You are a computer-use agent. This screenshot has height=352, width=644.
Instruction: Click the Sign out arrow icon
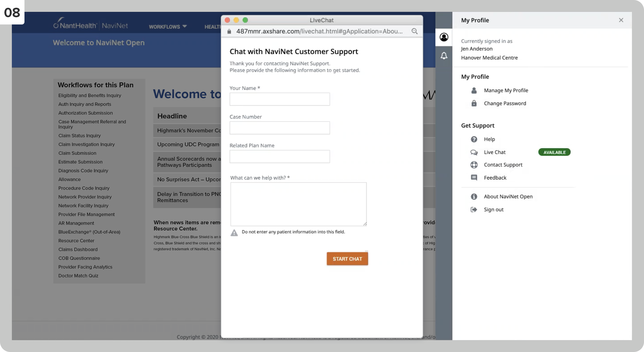(x=474, y=210)
